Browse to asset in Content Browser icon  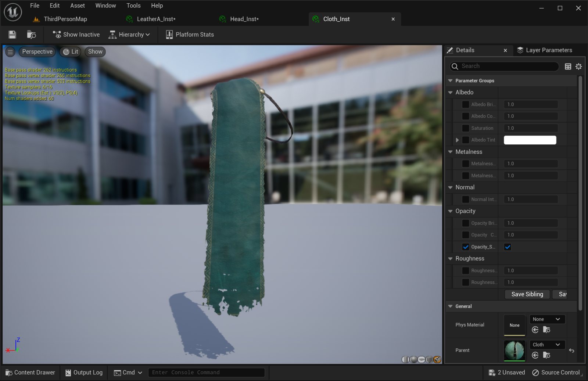pyautogui.click(x=32, y=35)
